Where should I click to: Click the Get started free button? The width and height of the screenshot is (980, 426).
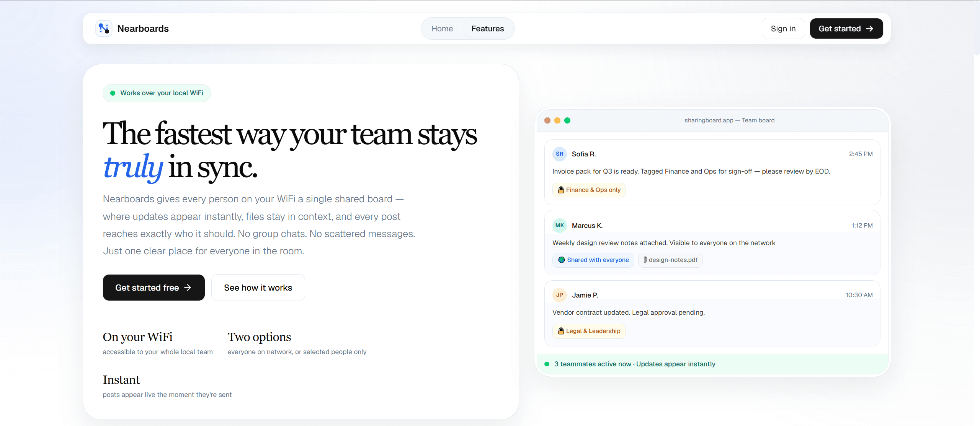154,288
